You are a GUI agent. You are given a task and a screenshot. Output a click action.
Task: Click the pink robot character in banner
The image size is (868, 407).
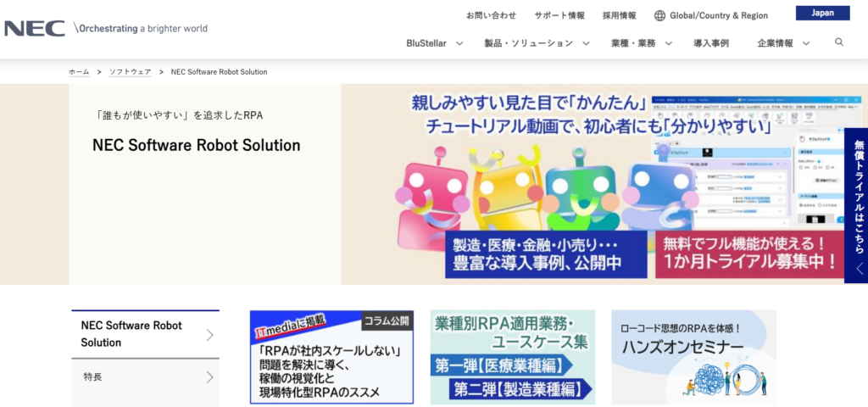431,198
